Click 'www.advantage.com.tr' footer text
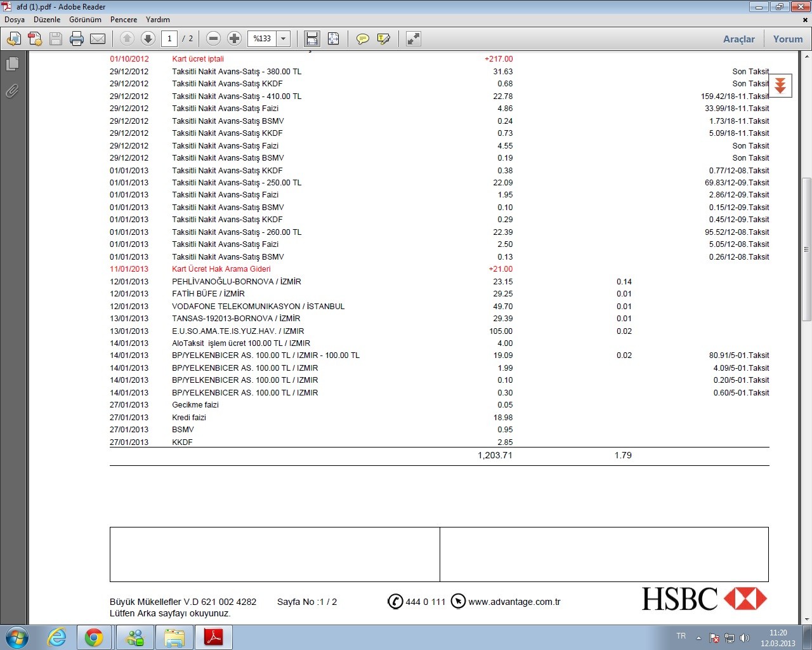The width and height of the screenshot is (812, 650). (x=514, y=602)
